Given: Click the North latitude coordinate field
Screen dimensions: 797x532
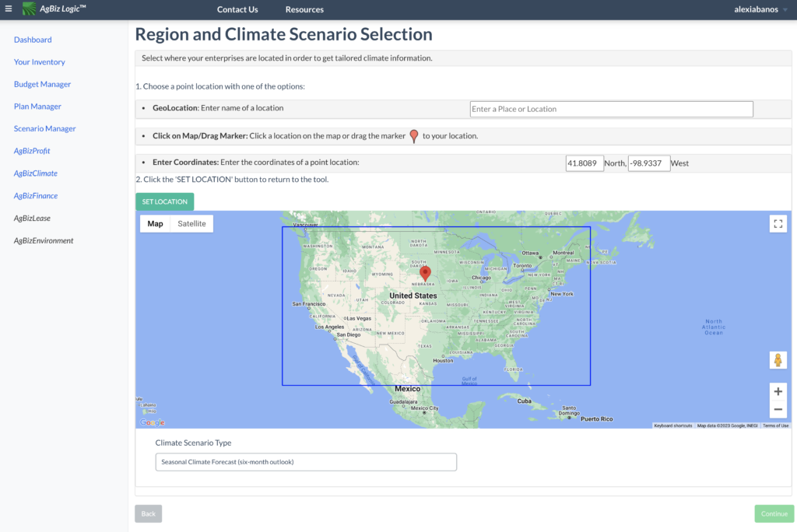Looking at the screenshot, I should tap(585, 163).
